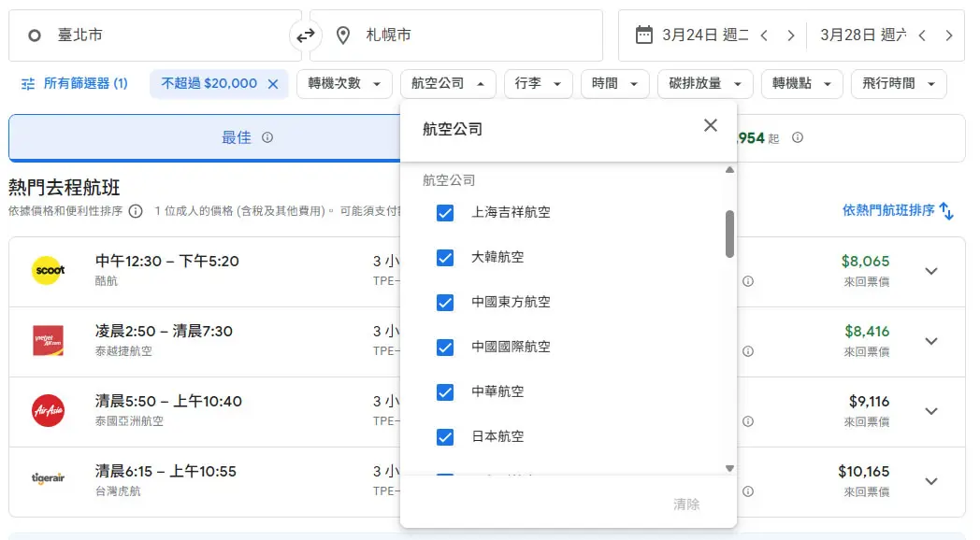Open the departure date calendar icon
This screenshot has height=540, width=980.
(x=643, y=35)
